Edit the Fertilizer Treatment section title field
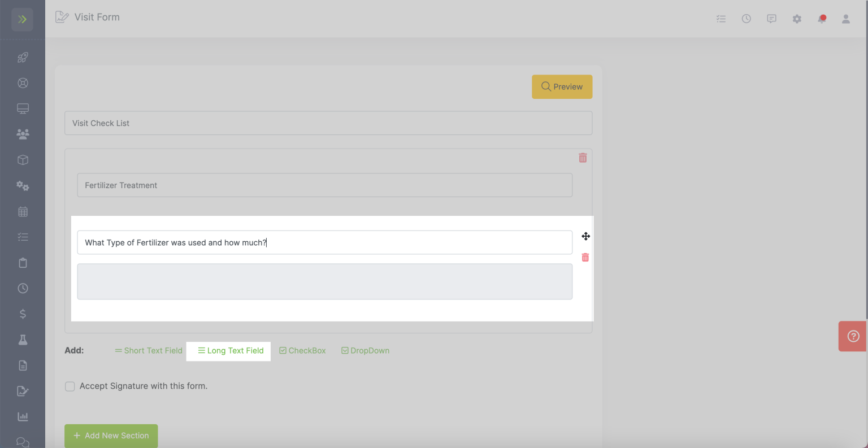This screenshot has height=448, width=868. (325, 185)
